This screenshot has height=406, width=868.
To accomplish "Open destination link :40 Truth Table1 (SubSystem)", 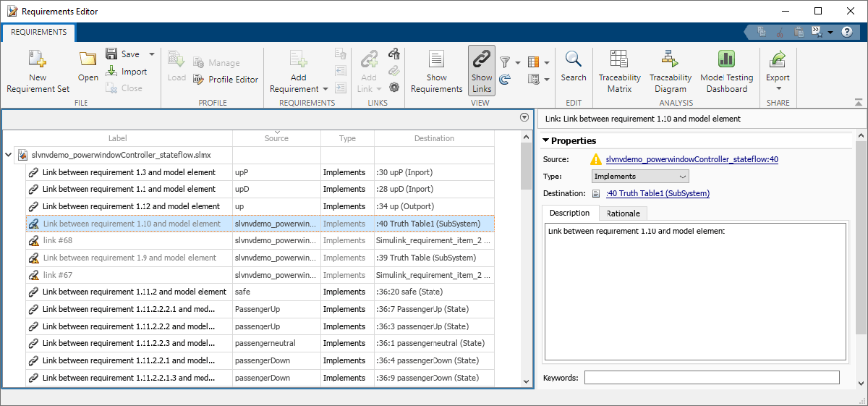I will [x=658, y=193].
